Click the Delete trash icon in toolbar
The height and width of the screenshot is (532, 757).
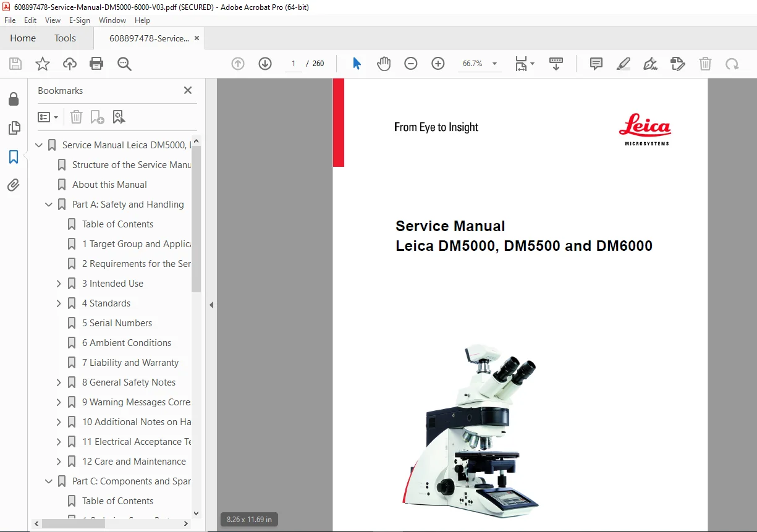tap(705, 64)
